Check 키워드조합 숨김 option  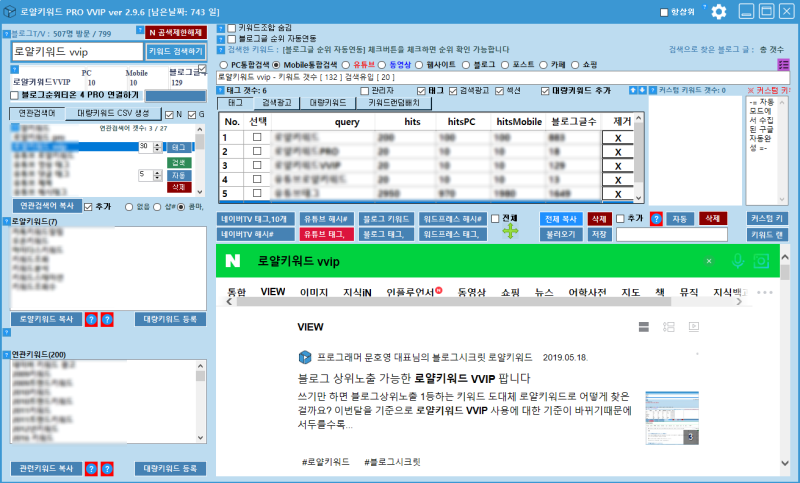coord(232,28)
